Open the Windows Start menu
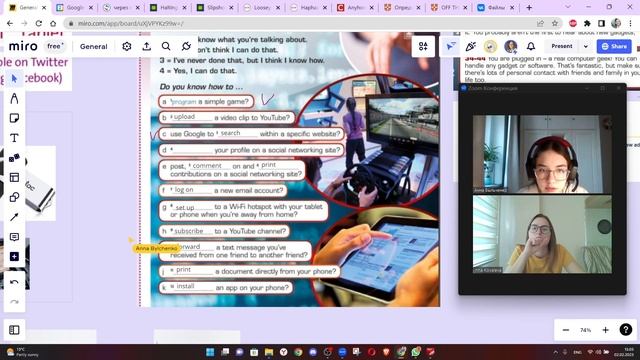The image size is (640, 360). click(210, 352)
